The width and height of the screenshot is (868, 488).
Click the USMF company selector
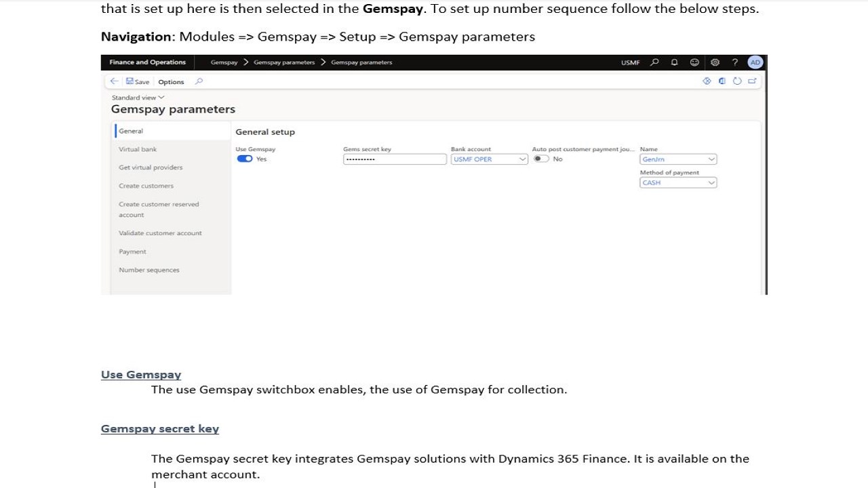pos(630,62)
